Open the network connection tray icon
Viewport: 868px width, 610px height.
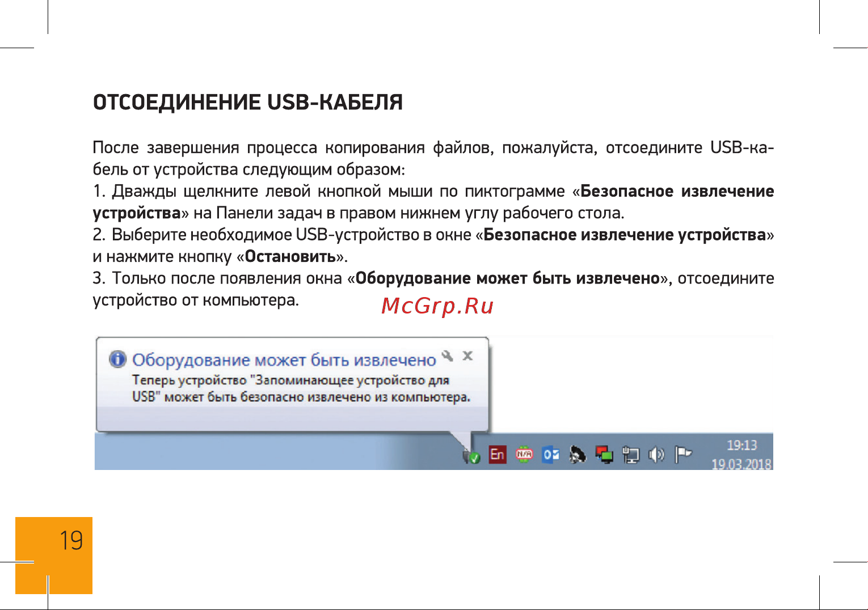point(630,455)
